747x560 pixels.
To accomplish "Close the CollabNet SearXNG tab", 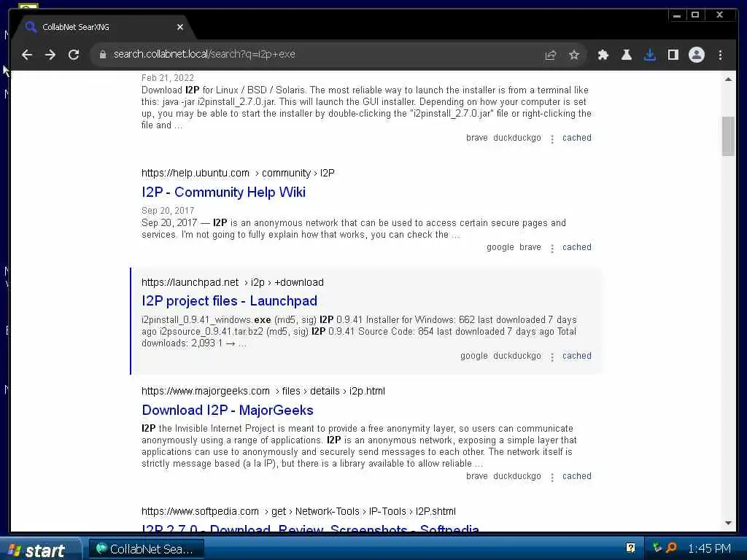I will pos(180,27).
